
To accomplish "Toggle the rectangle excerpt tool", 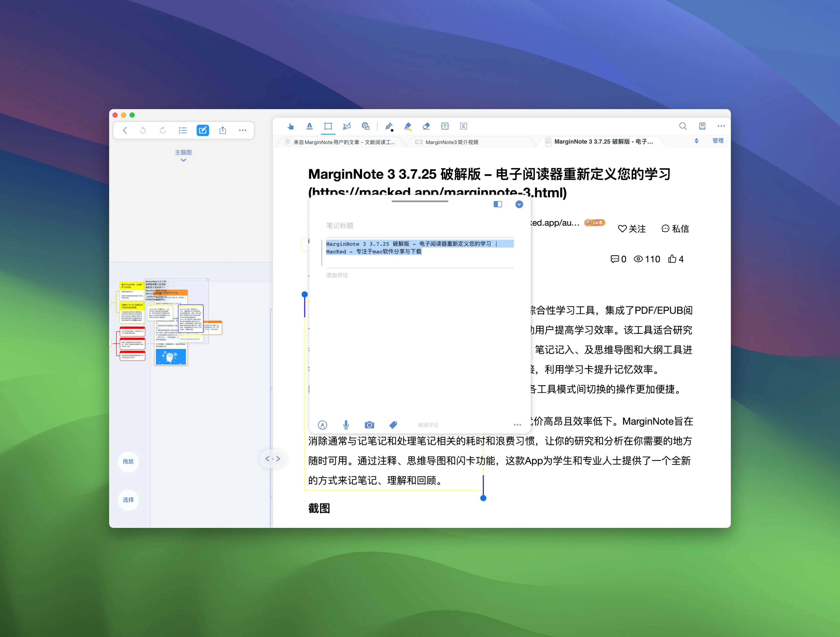I will click(x=328, y=126).
